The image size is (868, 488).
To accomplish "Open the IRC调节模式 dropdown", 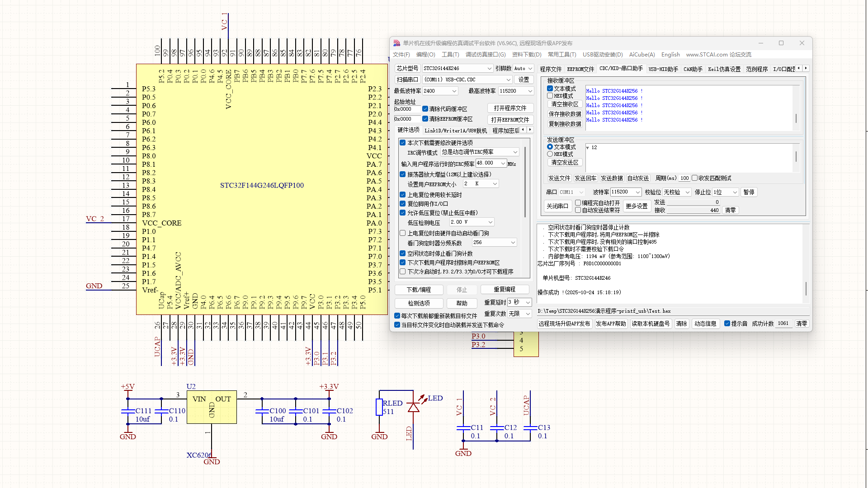I will point(480,152).
